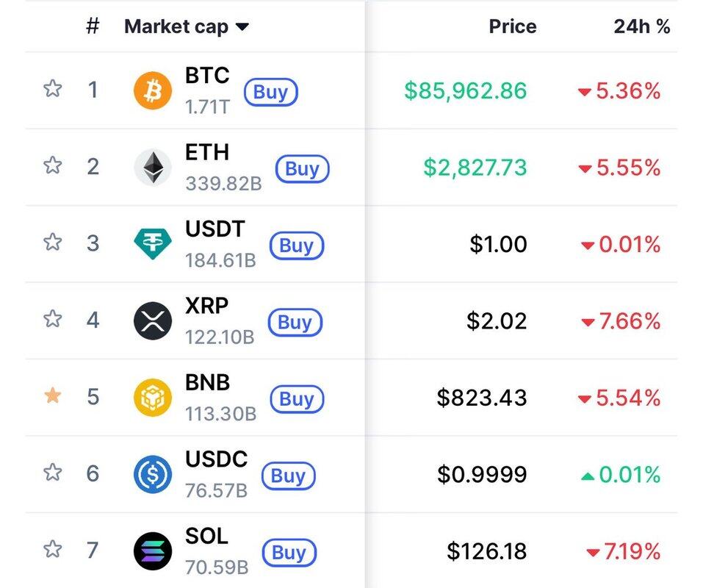Click the BNB coin logo
The image size is (703, 588).
pos(153,398)
